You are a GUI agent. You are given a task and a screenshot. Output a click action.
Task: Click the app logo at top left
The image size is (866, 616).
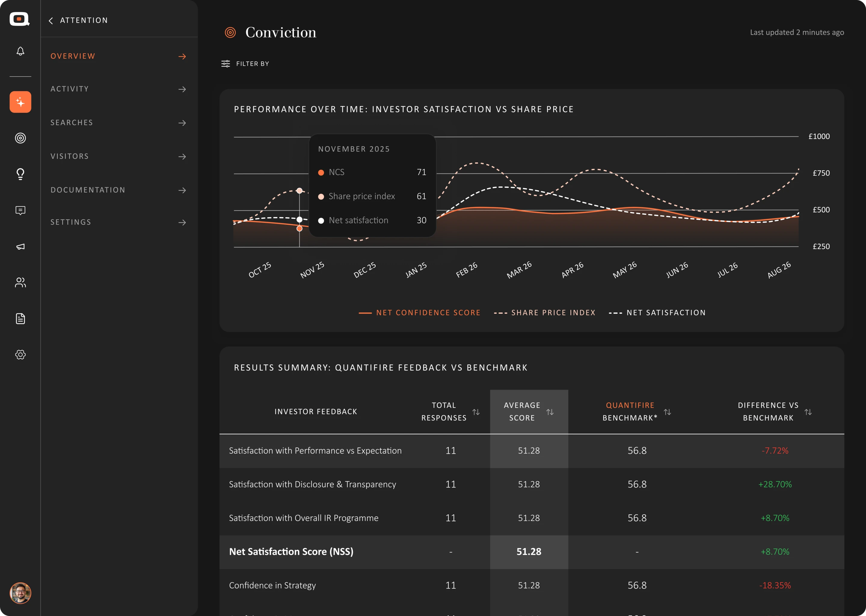(x=20, y=19)
